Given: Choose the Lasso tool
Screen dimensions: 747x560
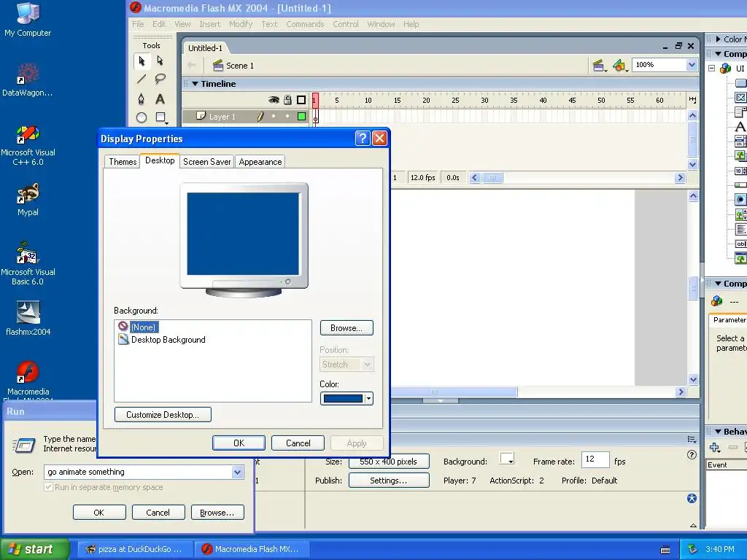Looking at the screenshot, I should [x=160, y=79].
